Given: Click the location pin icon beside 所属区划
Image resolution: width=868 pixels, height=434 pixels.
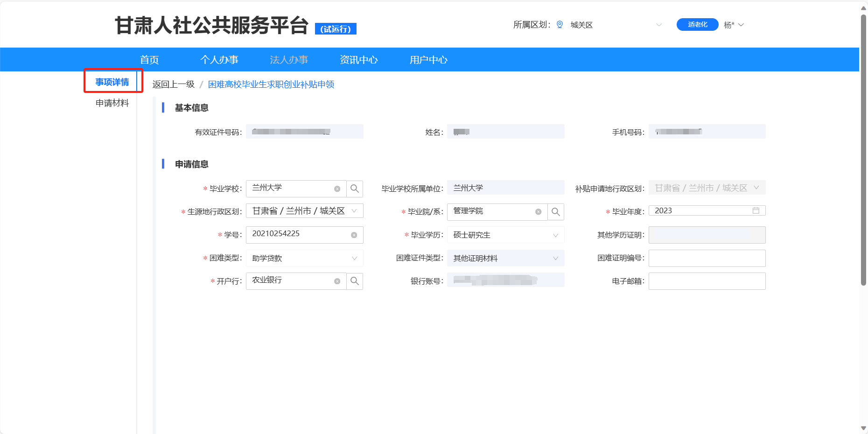Looking at the screenshot, I should click(x=560, y=25).
